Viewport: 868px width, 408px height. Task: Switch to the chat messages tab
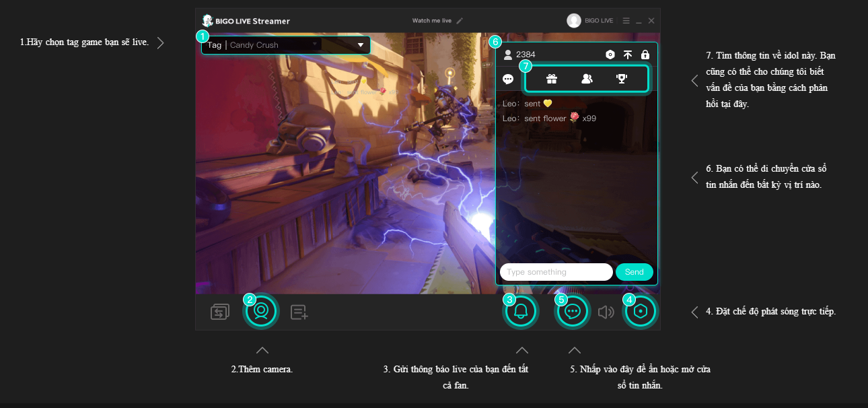pyautogui.click(x=508, y=79)
